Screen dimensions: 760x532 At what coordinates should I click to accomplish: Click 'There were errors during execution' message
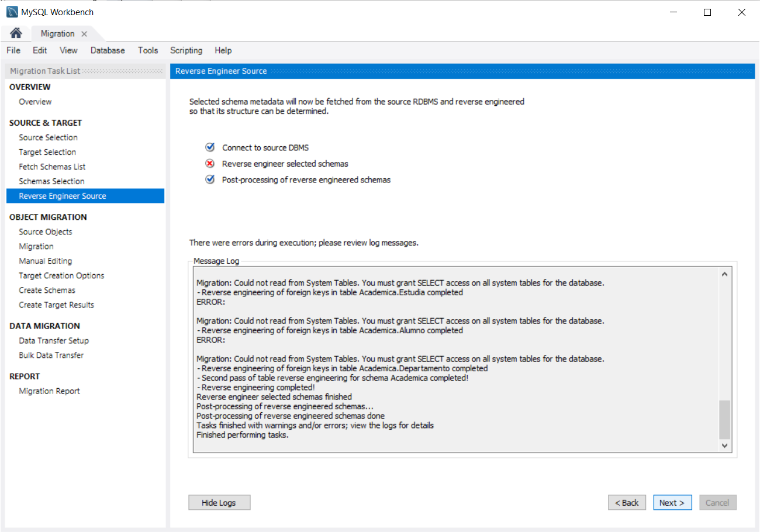(x=304, y=243)
